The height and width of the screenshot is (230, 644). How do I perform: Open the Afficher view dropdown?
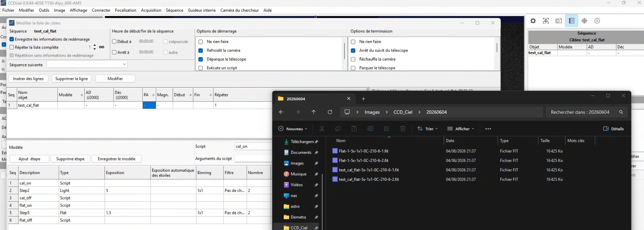point(461,129)
